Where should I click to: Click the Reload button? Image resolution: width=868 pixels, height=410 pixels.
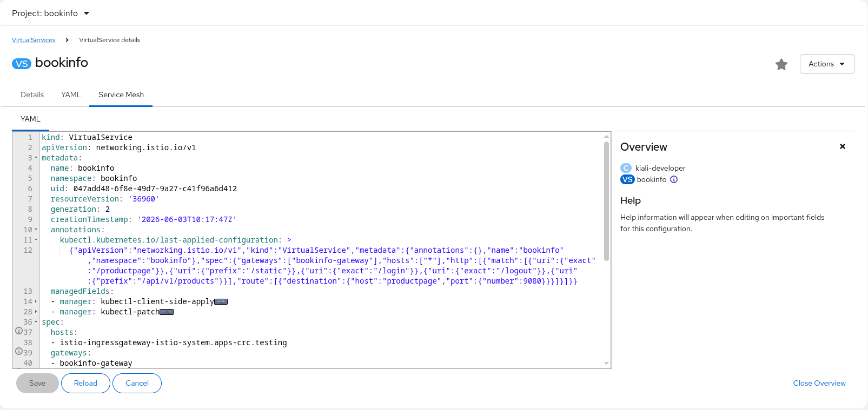[x=85, y=383]
